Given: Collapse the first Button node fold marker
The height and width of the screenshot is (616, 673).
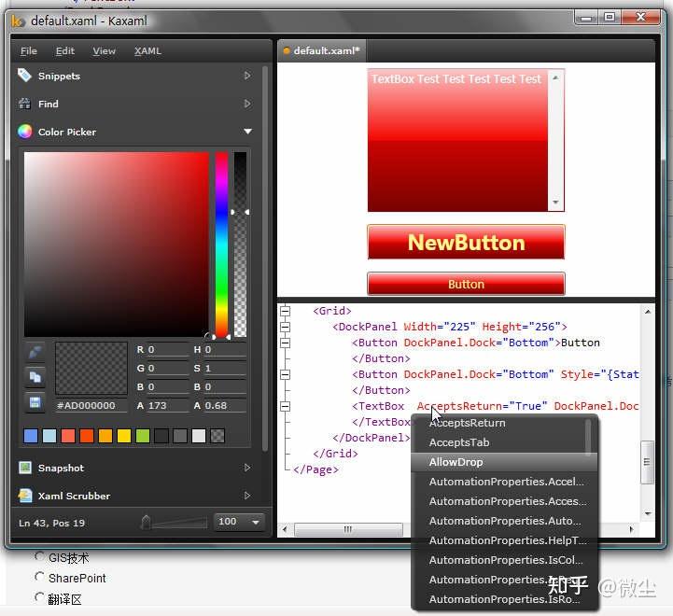Looking at the screenshot, I should [285, 343].
